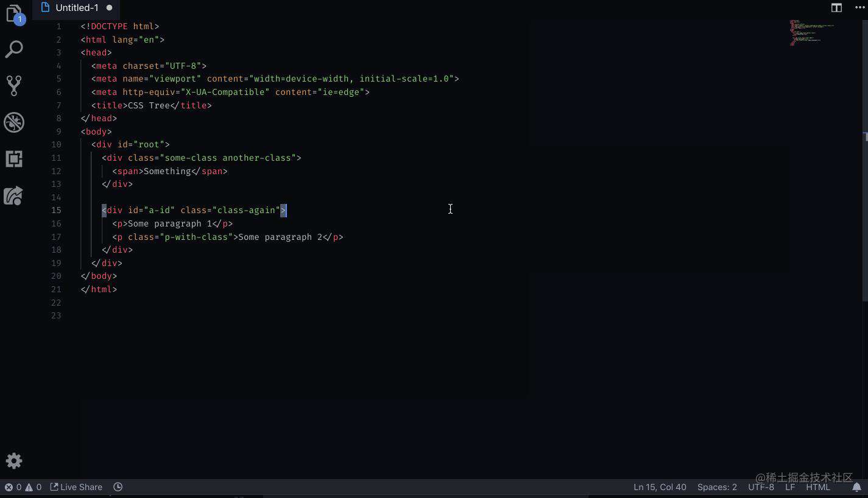This screenshot has width=868, height=498.
Task: Click line number 1 in gutter
Action: click(58, 26)
